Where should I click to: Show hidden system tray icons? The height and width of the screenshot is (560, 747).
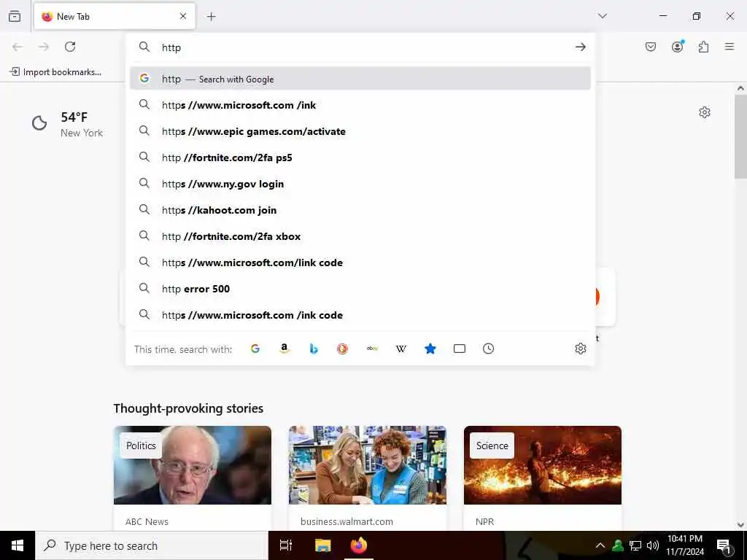(600, 545)
